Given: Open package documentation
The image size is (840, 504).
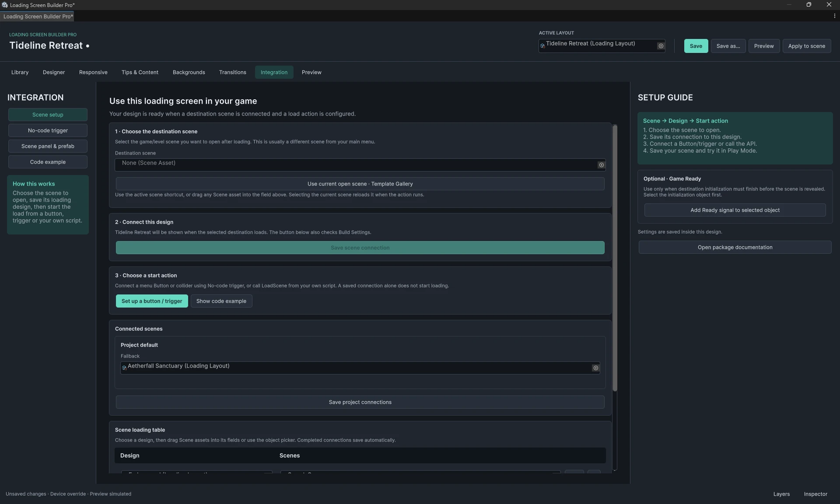Looking at the screenshot, I should click(735, 247).
